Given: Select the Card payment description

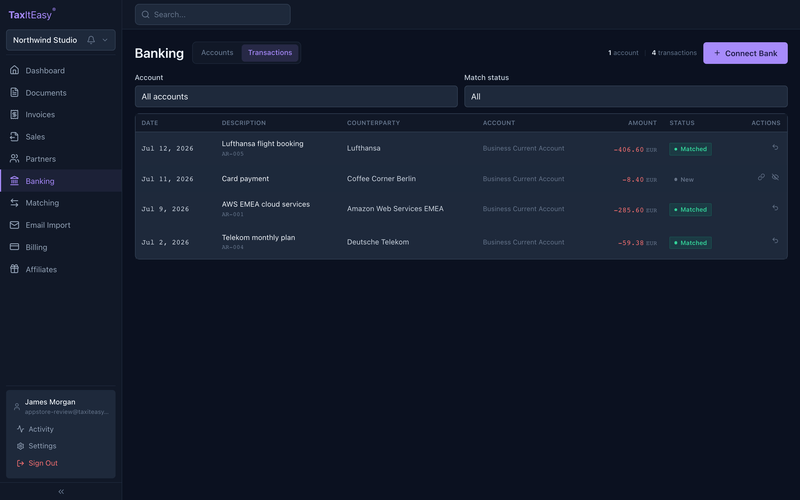Looking at the screenshot, I should click(245, 179).
